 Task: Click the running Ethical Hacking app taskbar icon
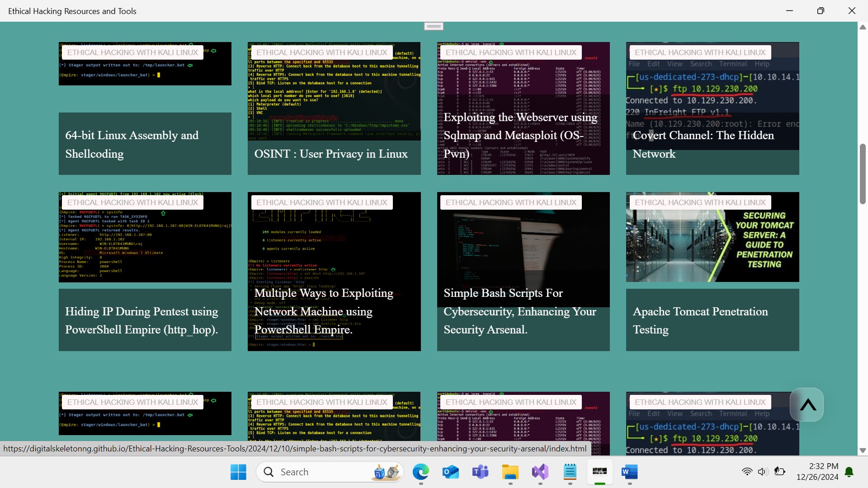tap(599, 472)
